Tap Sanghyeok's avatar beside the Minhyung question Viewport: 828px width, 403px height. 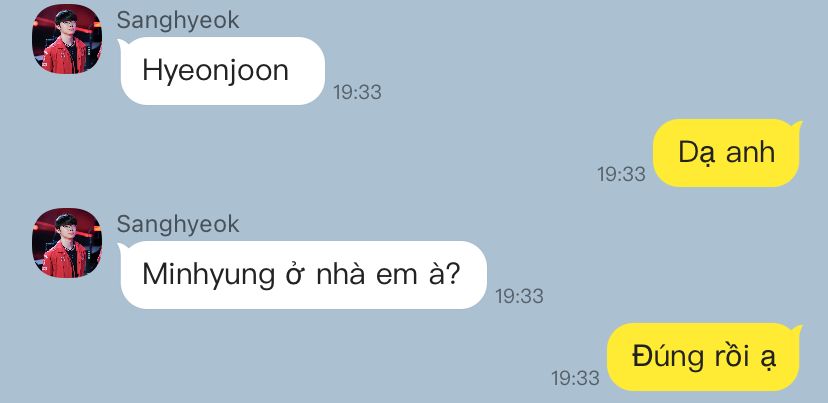tap(67, 243)
